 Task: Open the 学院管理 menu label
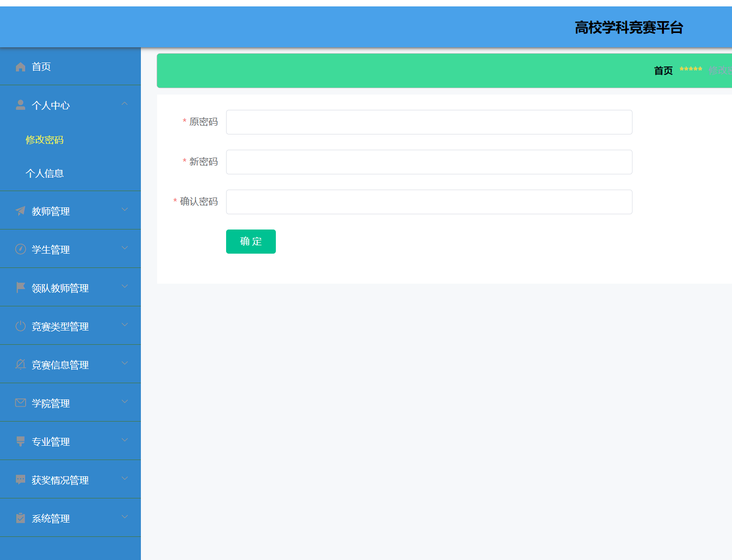tap(51, 403)
